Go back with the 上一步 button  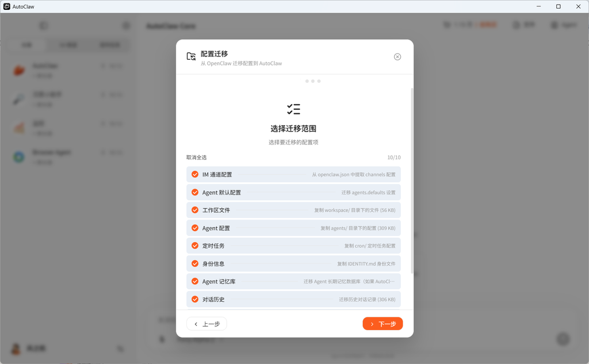tap(206, 324)
